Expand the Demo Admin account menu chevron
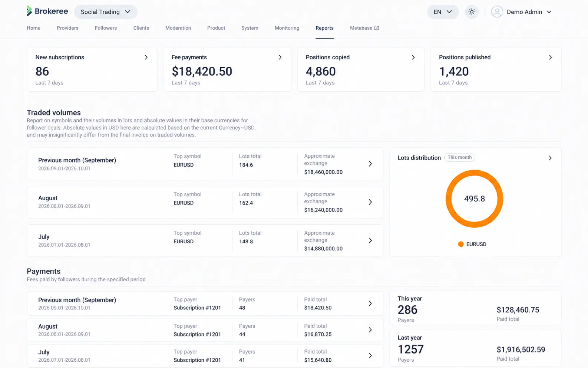 549,12
